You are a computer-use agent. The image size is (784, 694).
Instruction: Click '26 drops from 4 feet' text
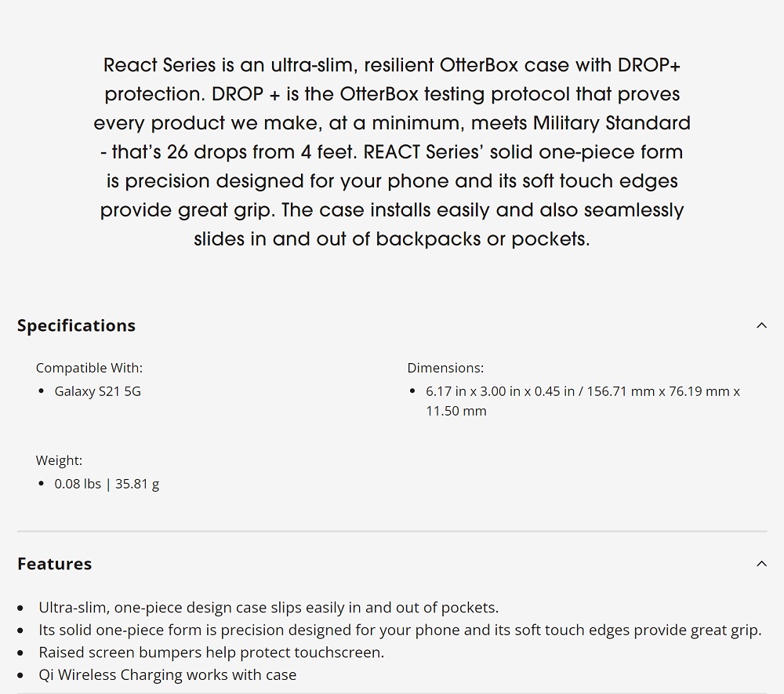pos(262,152)
